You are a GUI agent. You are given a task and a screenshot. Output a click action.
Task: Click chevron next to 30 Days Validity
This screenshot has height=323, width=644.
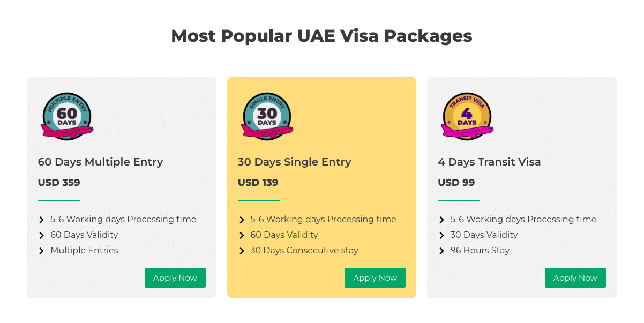pos(441,235)
